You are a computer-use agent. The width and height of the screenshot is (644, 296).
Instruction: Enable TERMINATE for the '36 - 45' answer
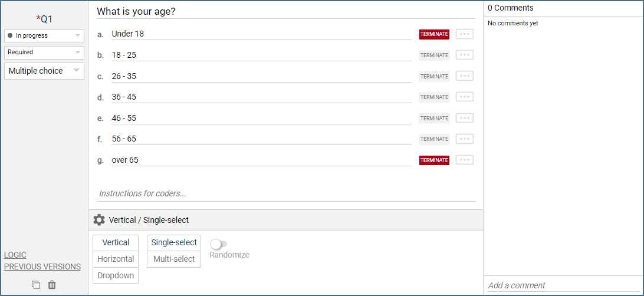coord(434,97)
